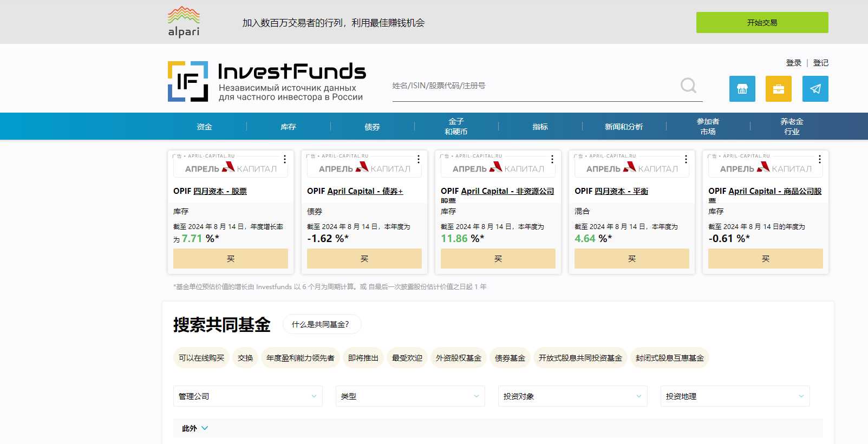Viewport: 868px width, 444px height.
Task: Open the 债券 menu
Action: [373, 127]
